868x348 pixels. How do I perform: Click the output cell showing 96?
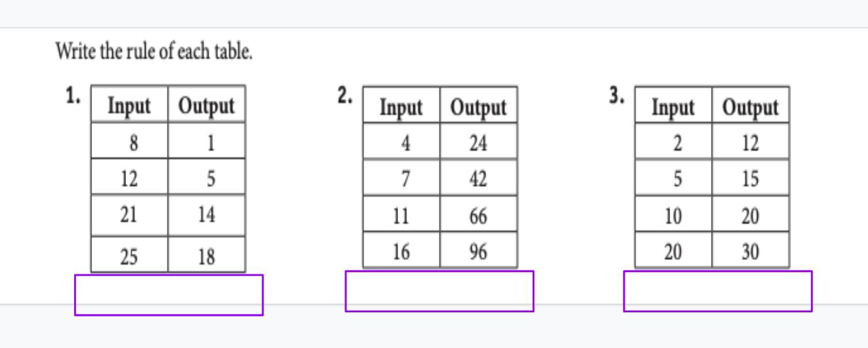point(479,250)
